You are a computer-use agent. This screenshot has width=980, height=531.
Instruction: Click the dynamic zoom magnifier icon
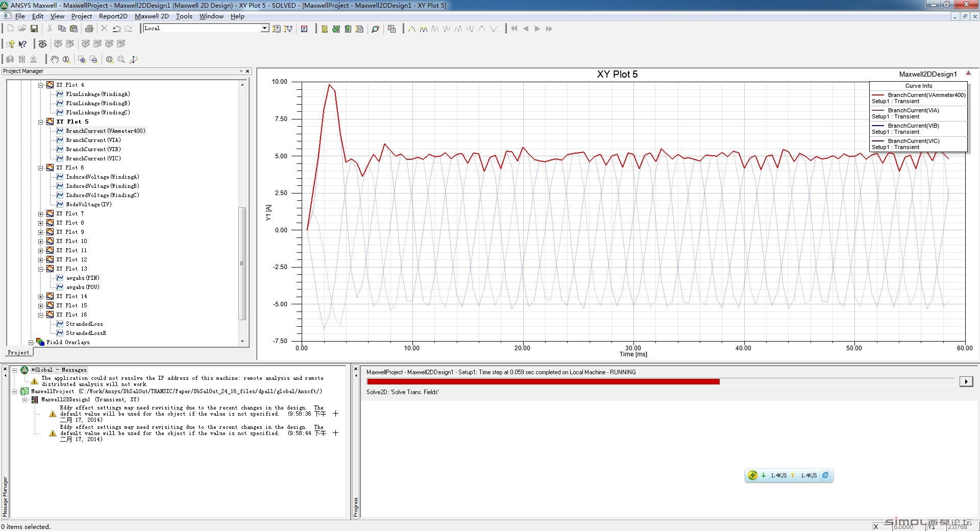66,59
